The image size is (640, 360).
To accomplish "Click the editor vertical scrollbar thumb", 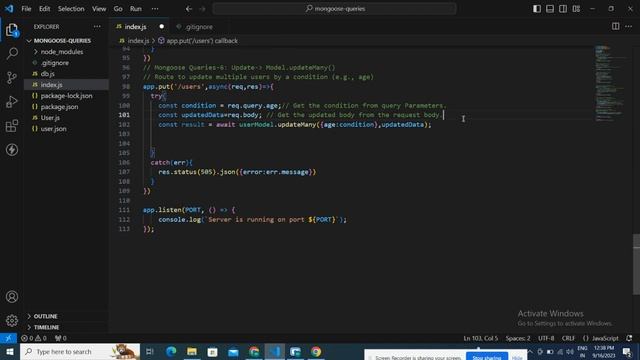I will point(636,264).
